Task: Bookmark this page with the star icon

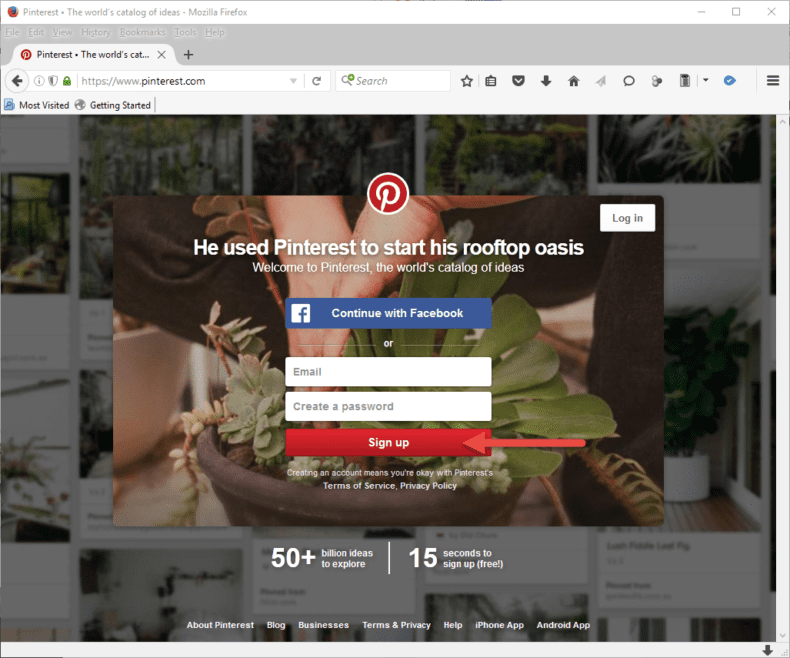Action: point(467,81)
